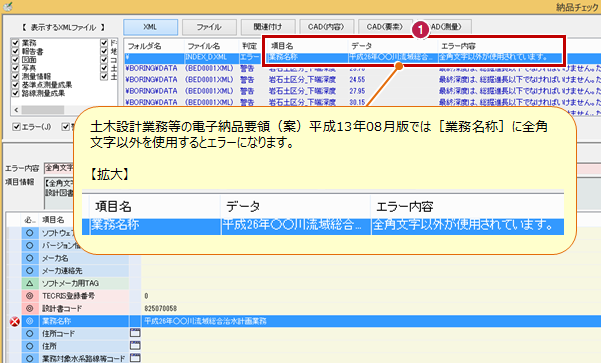Open the dialog icon on the 住所コード row

point(135,333)
